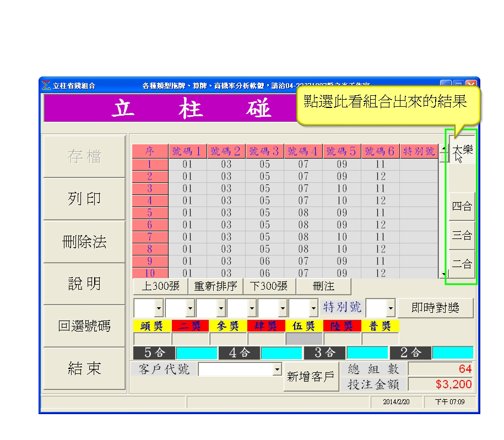Click the cyan box beside 4合
This screenshot has width=504, height=440.
[x=281, y=352]
